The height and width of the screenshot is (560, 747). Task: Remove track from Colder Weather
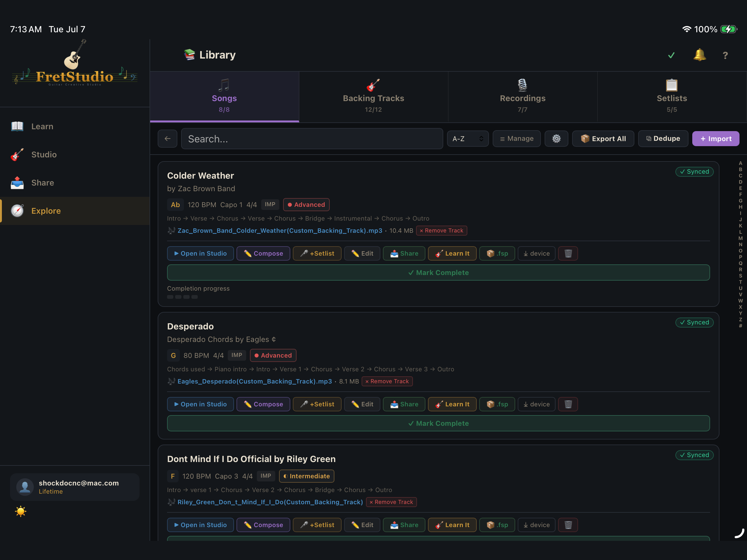click(441, 230)
